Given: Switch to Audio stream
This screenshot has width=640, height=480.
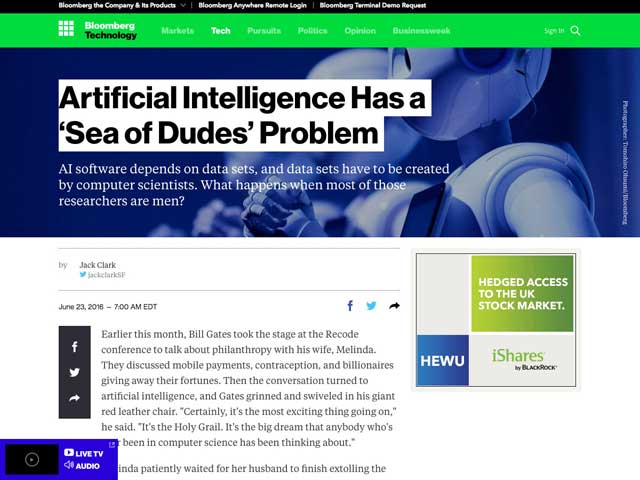Looking at the screenshot, I should (82, 466).
